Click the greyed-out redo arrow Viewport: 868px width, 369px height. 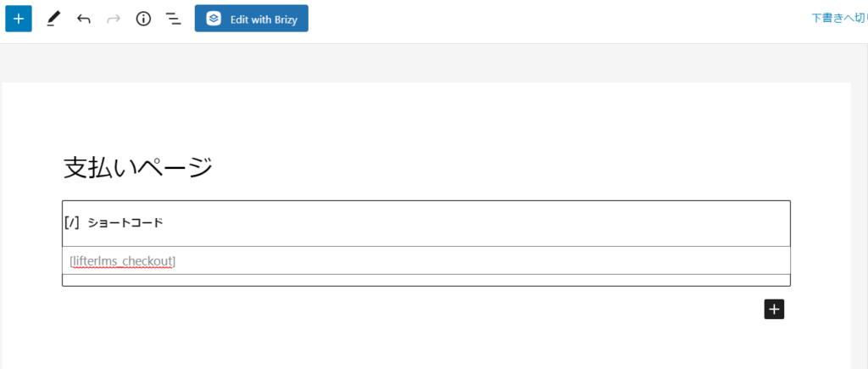click(x=114, y=19)
